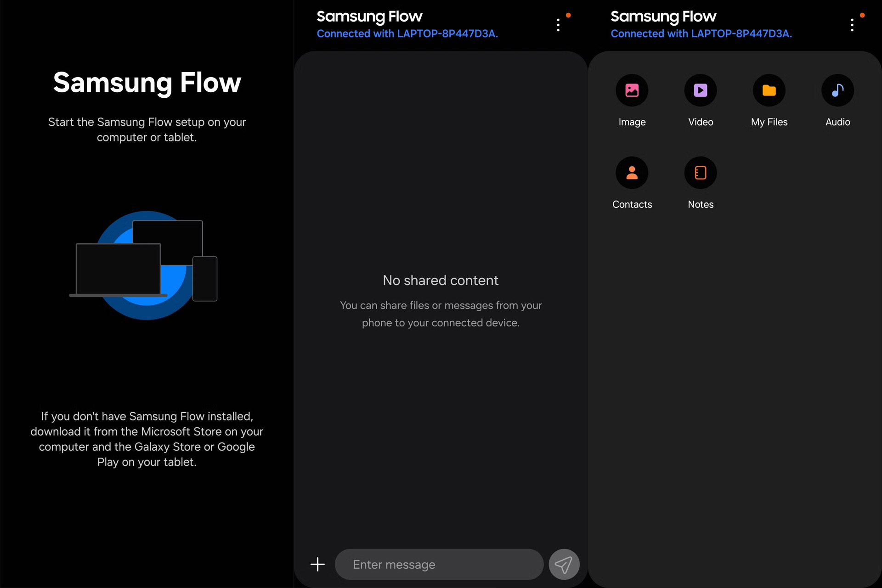Viewport: 882px width, 588px height.
Task: Click connected device status in right panel
Action: [701, 34]
